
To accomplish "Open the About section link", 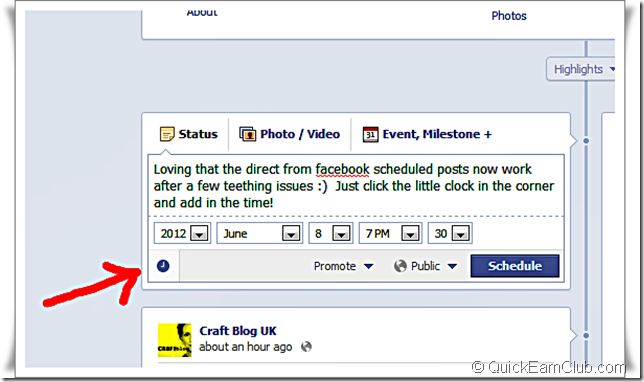I will [202, 13].
